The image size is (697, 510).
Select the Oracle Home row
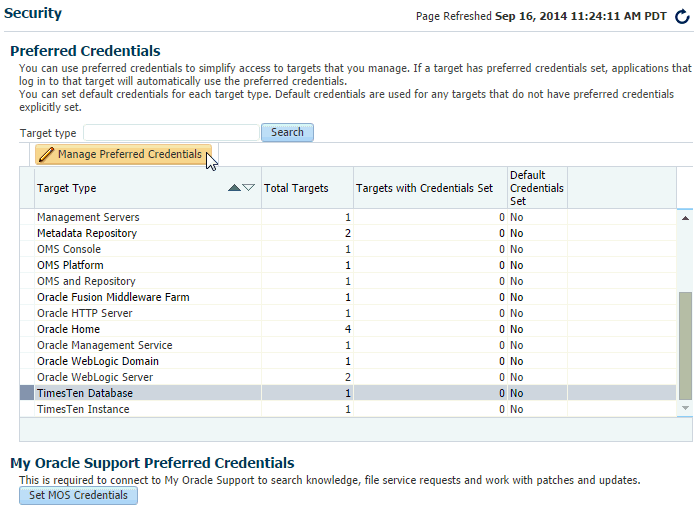348,329
